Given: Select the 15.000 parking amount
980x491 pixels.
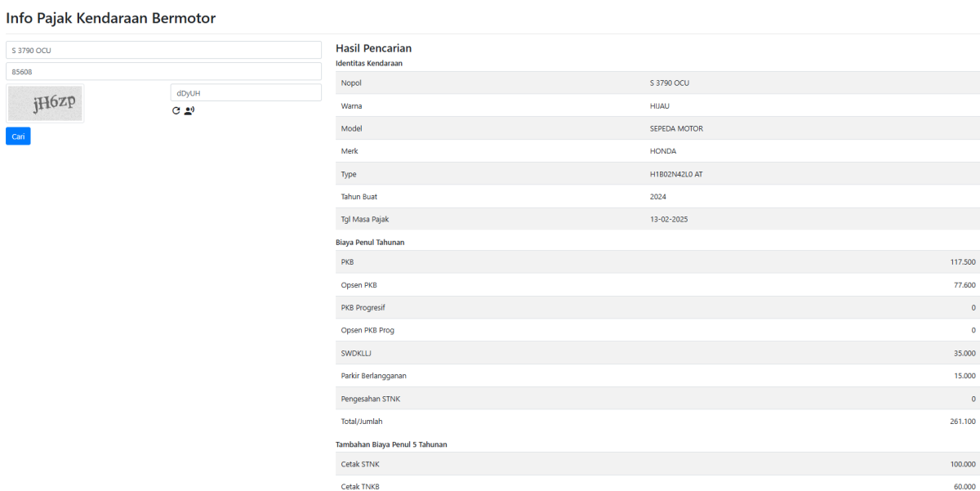Looking at the screenshot, I should [x=964, y=376].
